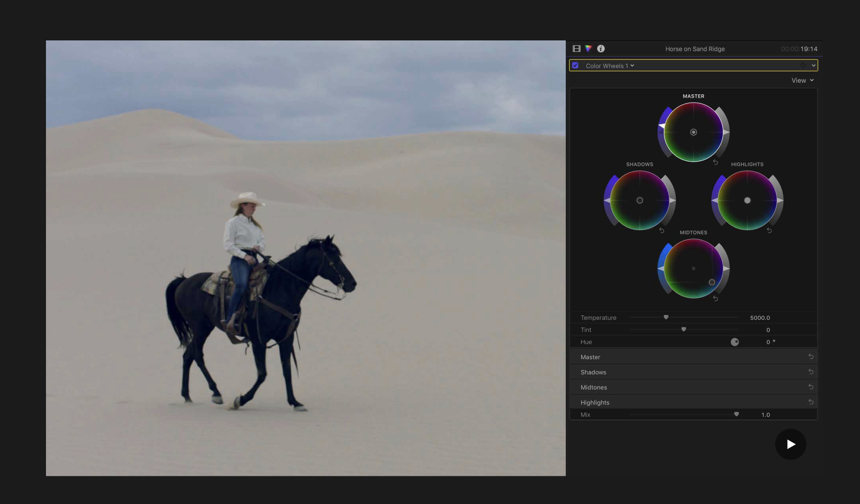Click the Temperature slider handle
Viewport: 860px width, 504px height.
[666, 317]
